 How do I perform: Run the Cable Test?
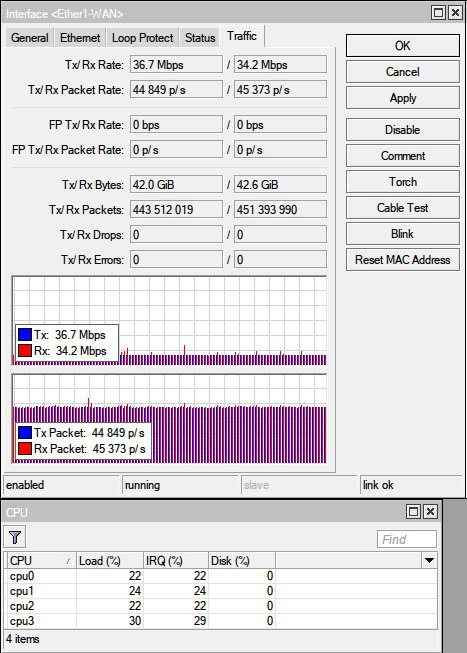403,207
